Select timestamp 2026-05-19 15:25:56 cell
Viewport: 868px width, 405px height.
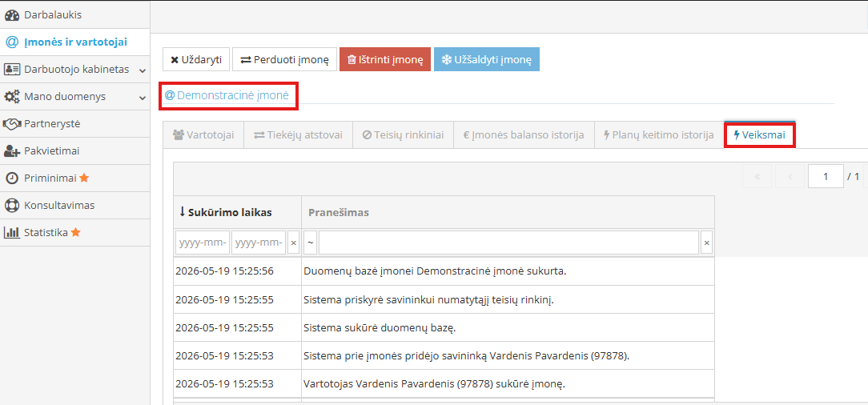(x=238, y=271)
